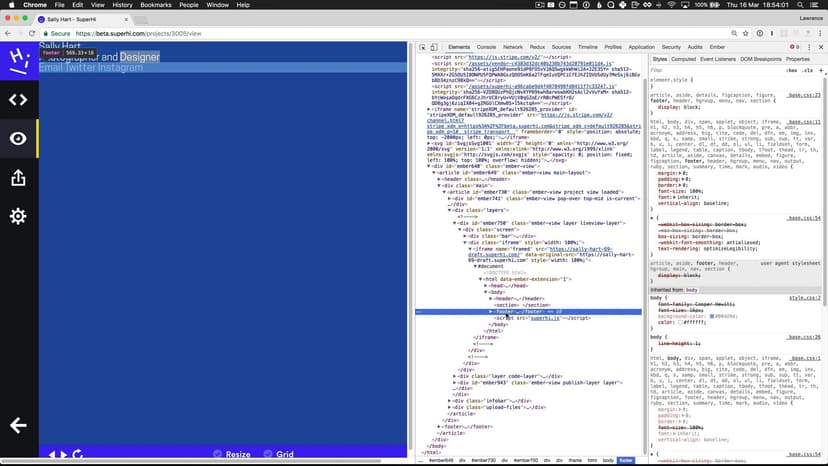This screenshot has width=828, height=466.
Task: Open the code editor view in sidebar
Action: pos(18,99)
